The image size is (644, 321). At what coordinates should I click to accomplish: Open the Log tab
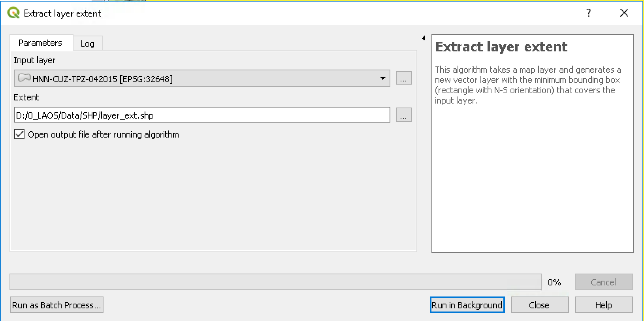tap(88, 43)
